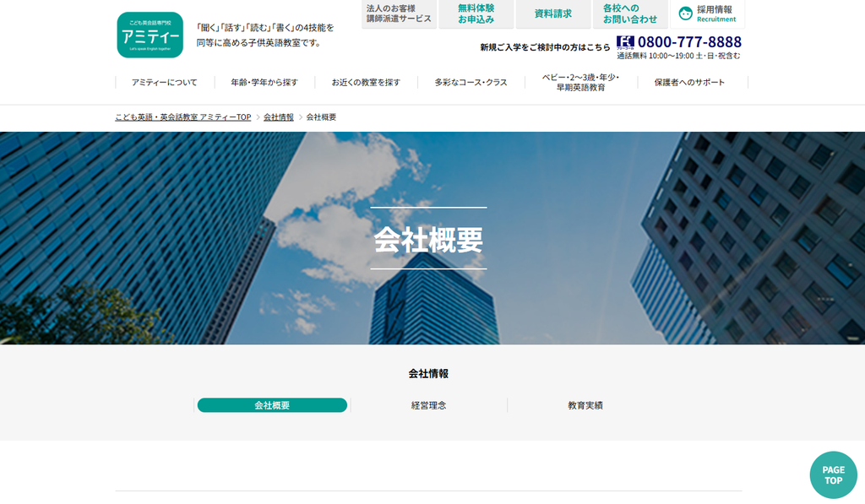Screen dimensions: 865x504
Task: Click the 資料請求 button
Action: point(552,14)
